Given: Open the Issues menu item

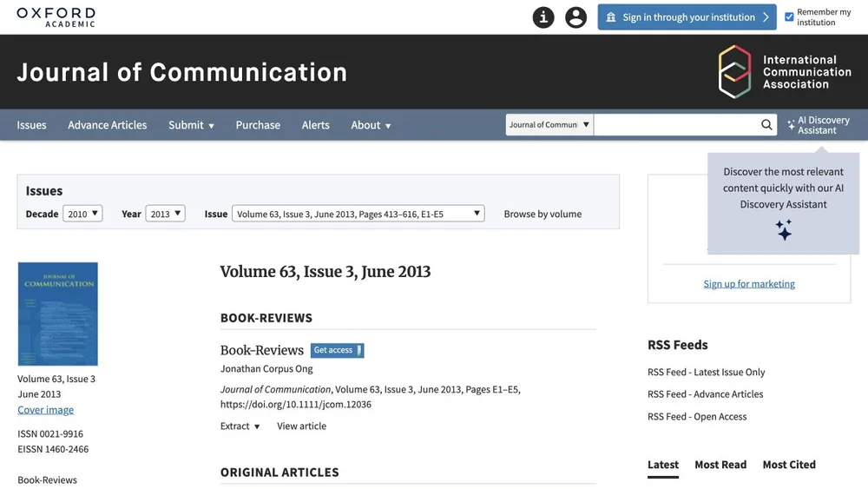Looking at the screenshot, I should pyautogui.click(x=31, y=125).
